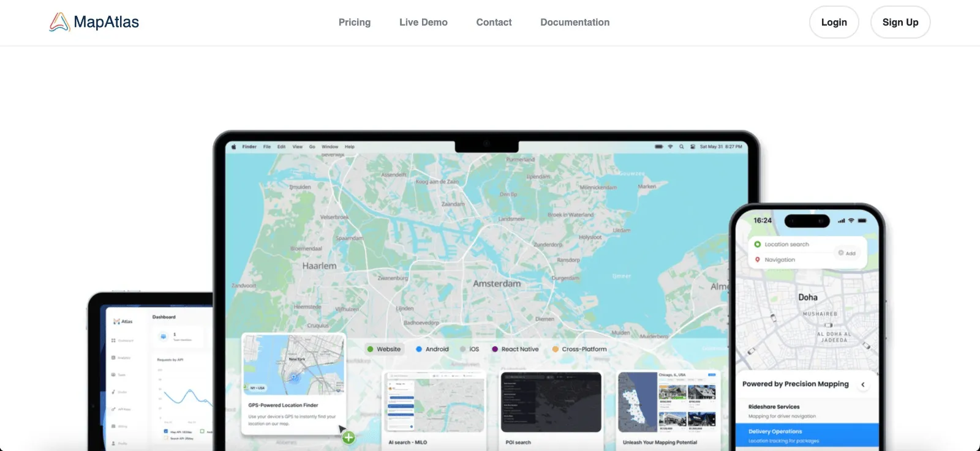
Task: Click the orange Cross-Platform color dot
Action: tap(555, 349)
